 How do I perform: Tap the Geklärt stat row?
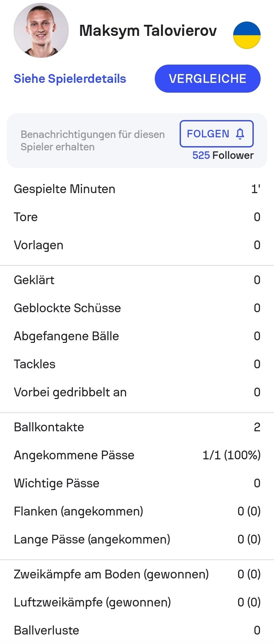coord(137,280)
